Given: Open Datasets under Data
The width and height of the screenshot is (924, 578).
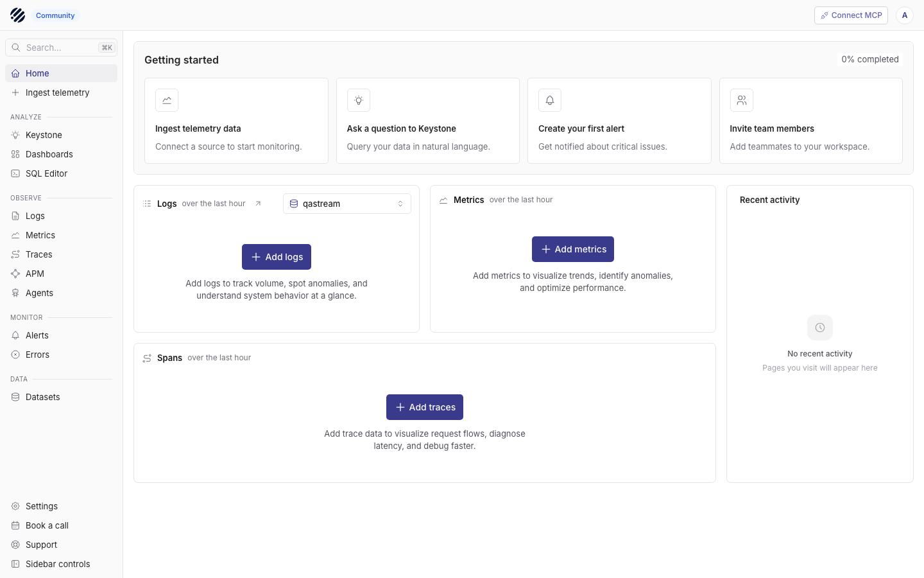Looking at the screenshot, I should [61, 397].
